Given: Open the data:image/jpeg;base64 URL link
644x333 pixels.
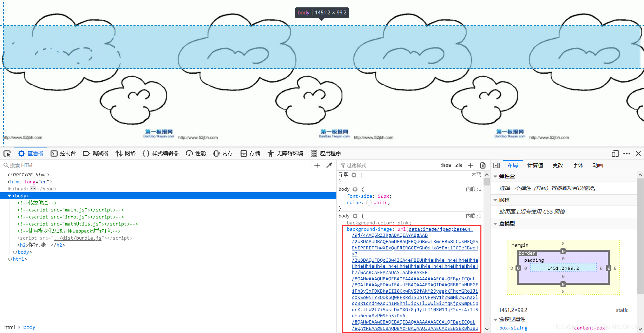Looking at the screenshot, I should [x=441, y=229].
